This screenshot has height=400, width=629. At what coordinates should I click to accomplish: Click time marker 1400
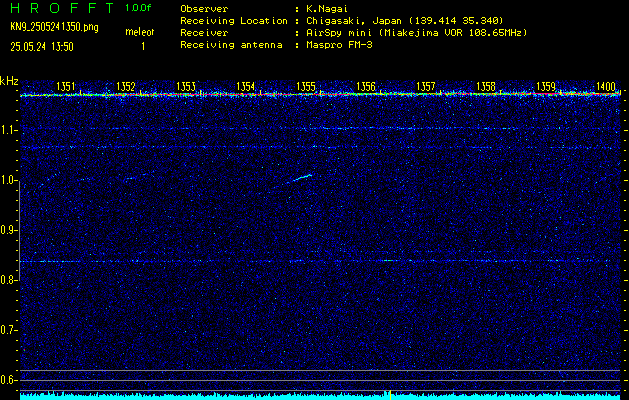pos(606,87)
